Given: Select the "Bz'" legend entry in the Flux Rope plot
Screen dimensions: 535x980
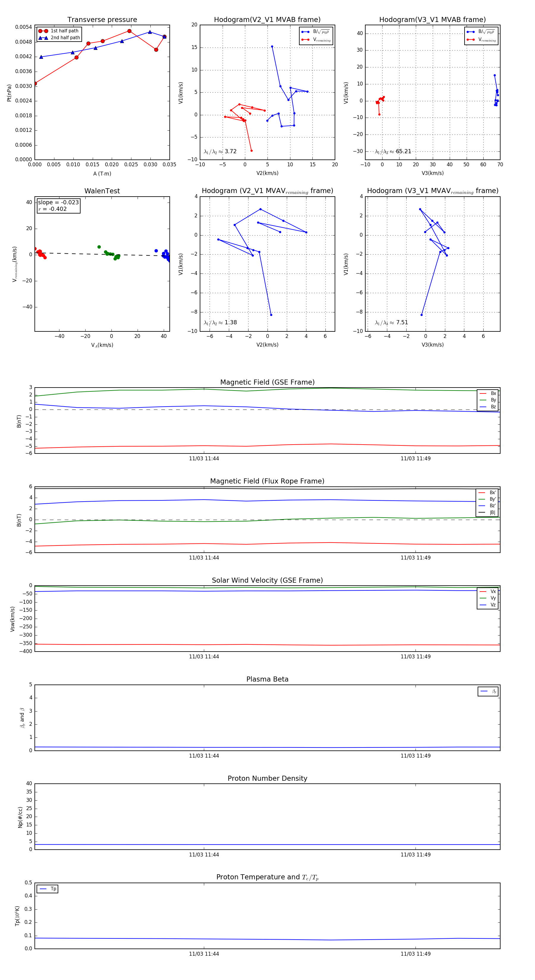Looking at the screenshot, I should tap(487, 506).
